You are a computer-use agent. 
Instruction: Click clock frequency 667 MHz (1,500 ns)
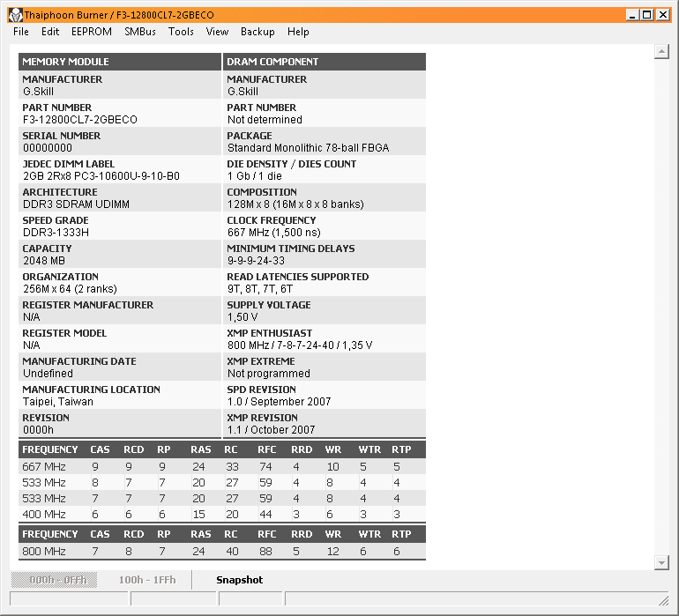(274, 233)
